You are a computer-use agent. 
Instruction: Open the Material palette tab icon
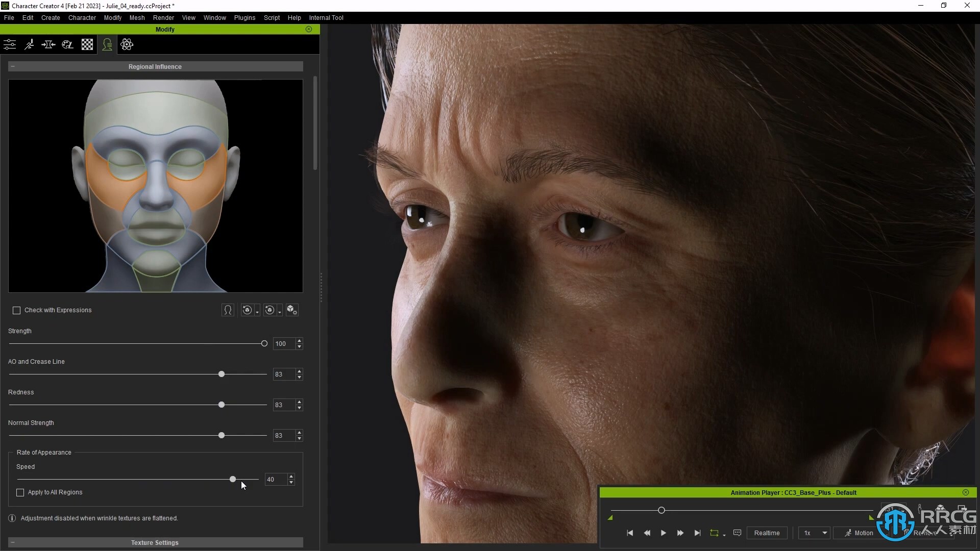(x=68, y=44)
